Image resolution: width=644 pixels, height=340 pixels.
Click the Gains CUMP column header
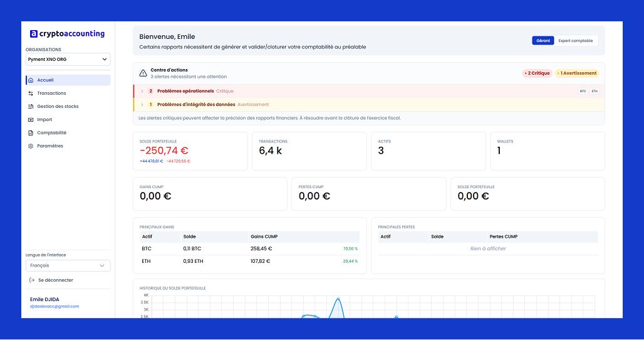pyautogui.click(x=264, y=236)
